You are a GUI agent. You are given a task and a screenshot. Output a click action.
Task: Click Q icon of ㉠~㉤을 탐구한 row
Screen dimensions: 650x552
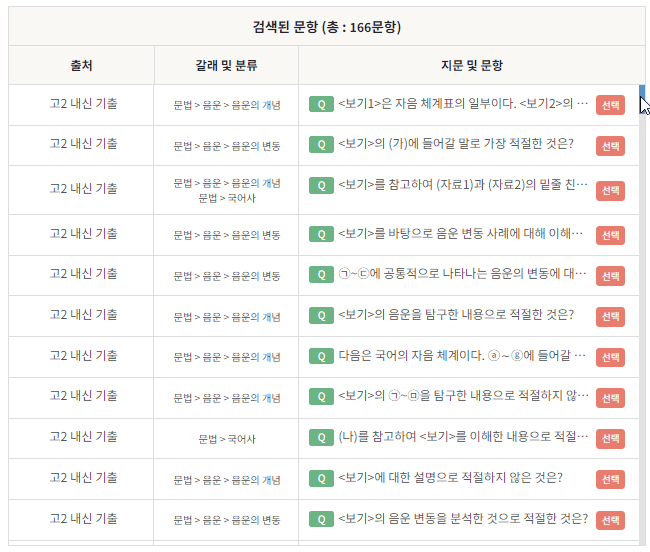coord(321,397)
